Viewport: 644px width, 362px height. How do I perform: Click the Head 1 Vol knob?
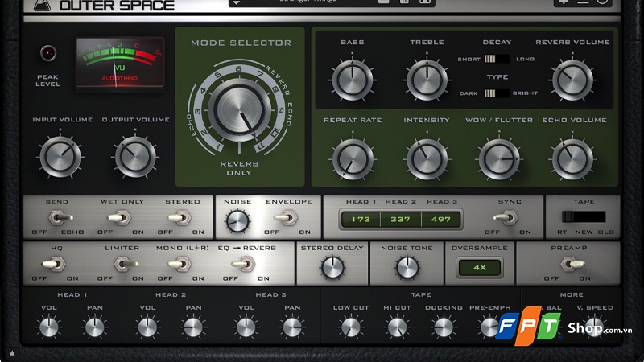coord(49,327)
